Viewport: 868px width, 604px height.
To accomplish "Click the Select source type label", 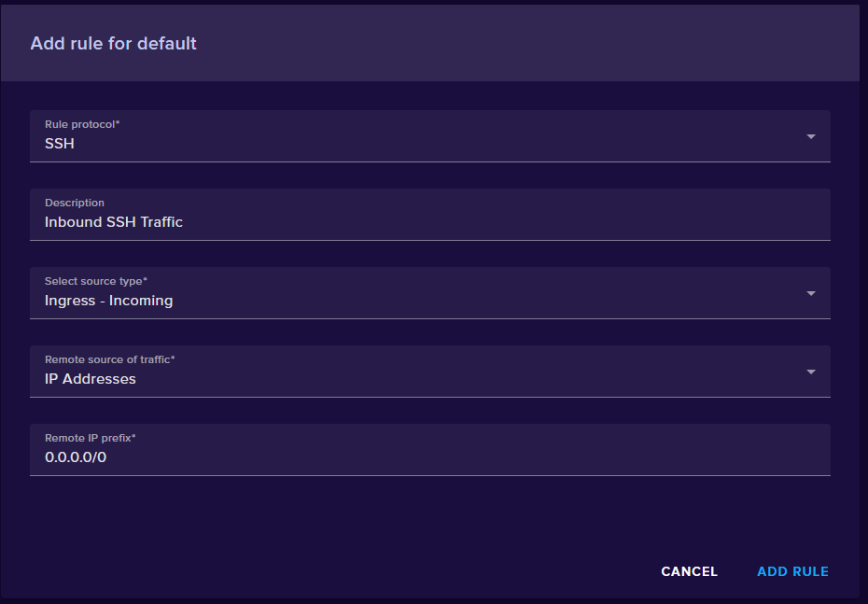I will (96, 281).
